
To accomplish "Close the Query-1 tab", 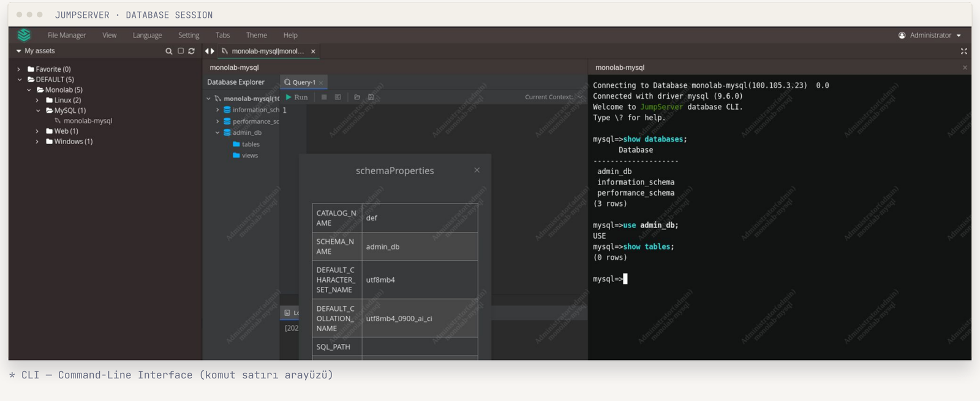I will (x=321, y=82).
